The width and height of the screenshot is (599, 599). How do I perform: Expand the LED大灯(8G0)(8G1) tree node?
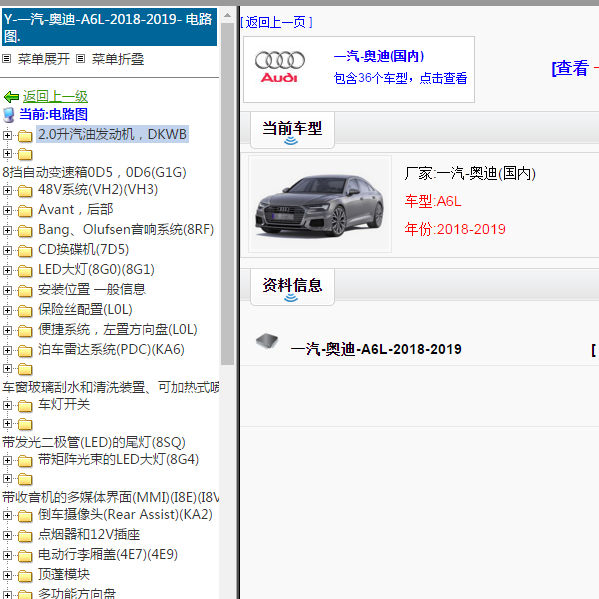(7, 270)
